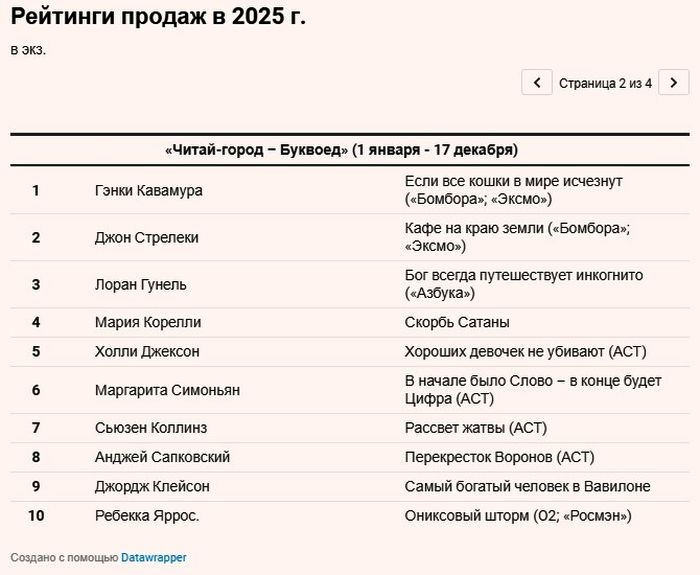
Task: Go to the previous table page arrow
Action: [x=537, y=83]
